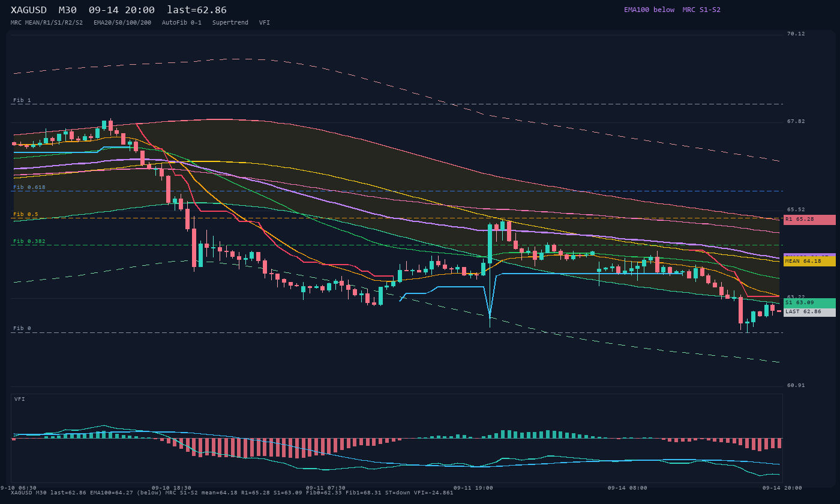Click the 67.82 price axis label
The height and width of the screenshot is (504, 840).
point(796,121)
